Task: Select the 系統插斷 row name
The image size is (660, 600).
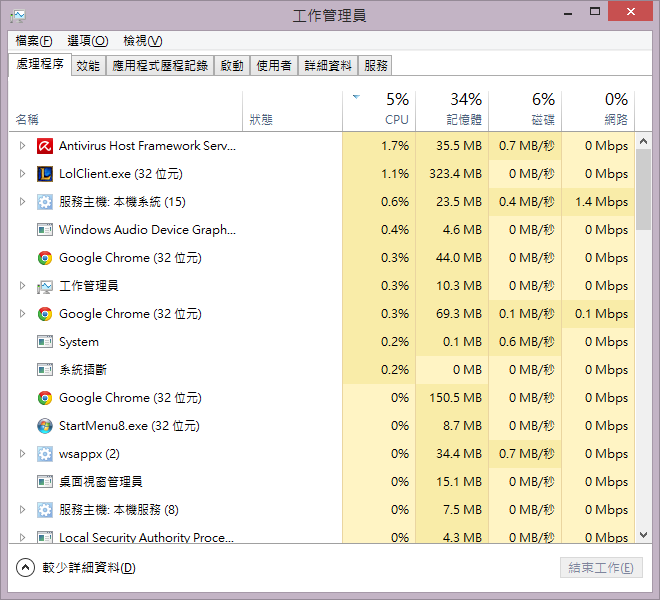Action: point(83,370)
